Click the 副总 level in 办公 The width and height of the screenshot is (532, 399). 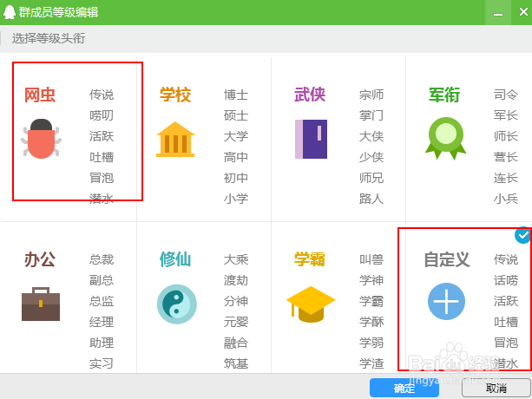[x=102, y=280]
